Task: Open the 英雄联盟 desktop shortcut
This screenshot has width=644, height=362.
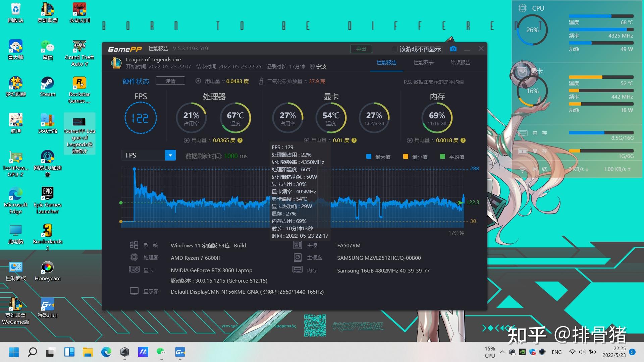Action: pyautogui.click(x=48, y=13)
